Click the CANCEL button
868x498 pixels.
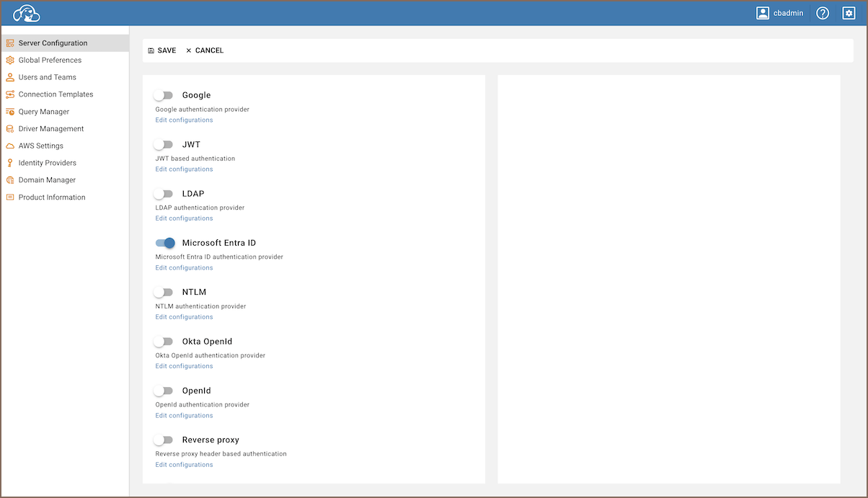205,50
